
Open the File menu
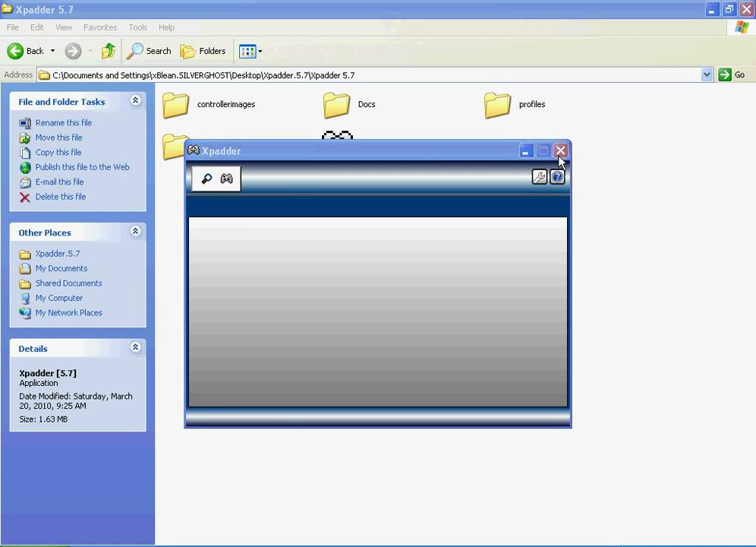click(x=13, y=27)
